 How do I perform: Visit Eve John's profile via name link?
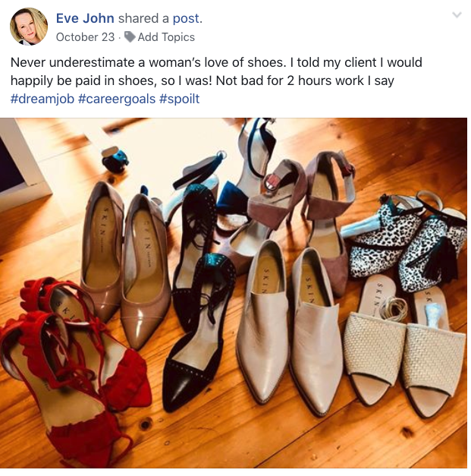[85, 18]
